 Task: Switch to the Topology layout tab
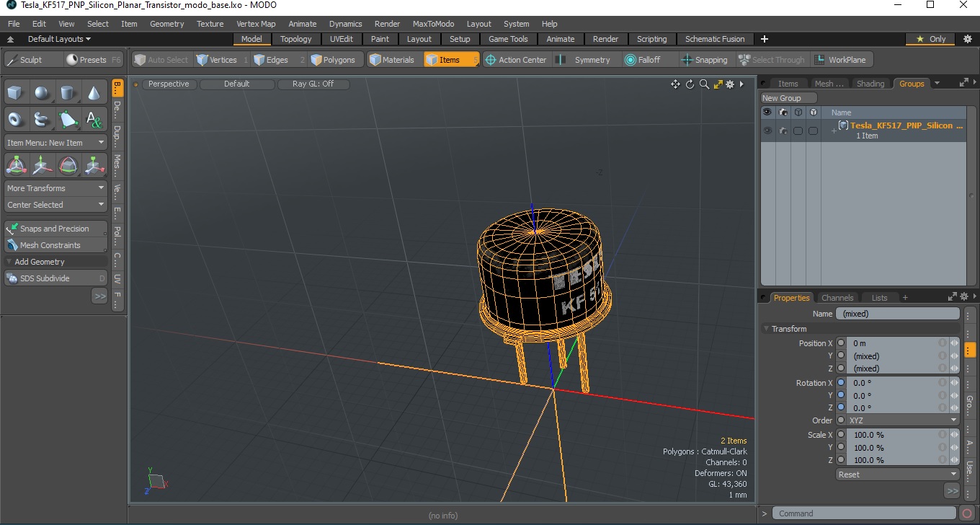coord(296,39)
